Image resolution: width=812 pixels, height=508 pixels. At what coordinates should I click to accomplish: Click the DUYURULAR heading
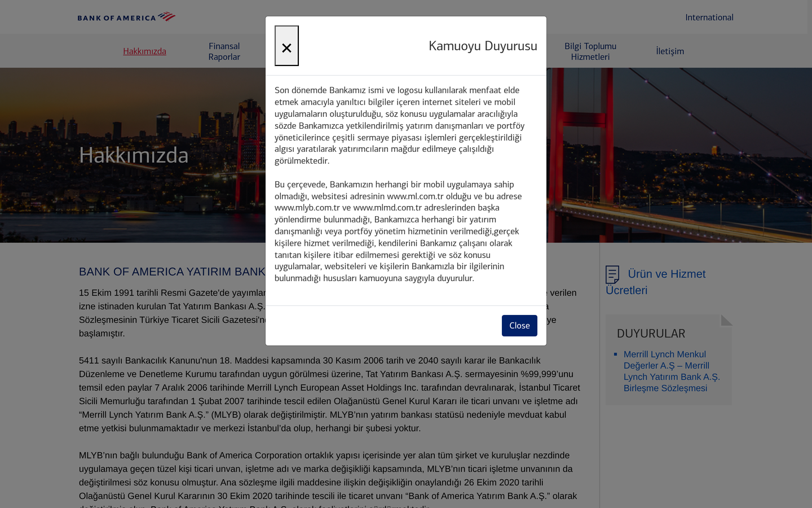pyautogui.click(x=651, y=334)
